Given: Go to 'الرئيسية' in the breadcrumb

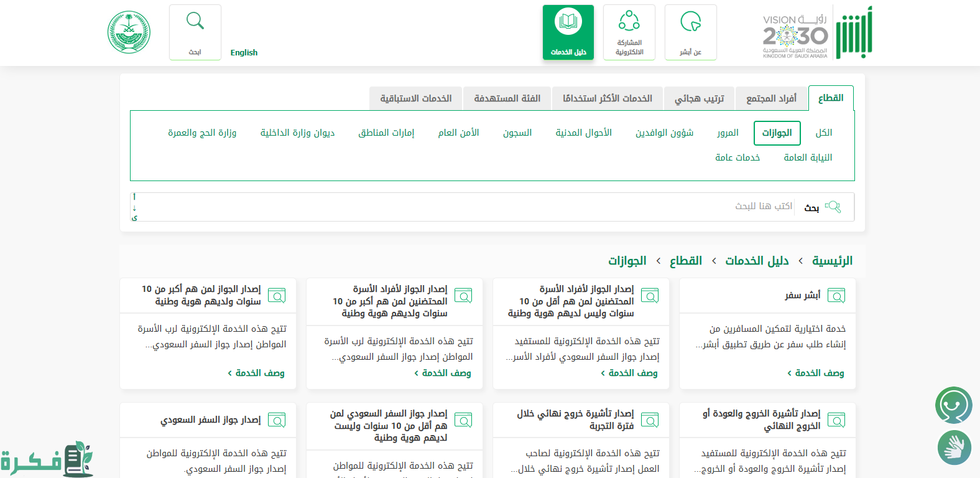Looking at the screenshot, I should tap(832, 261).
